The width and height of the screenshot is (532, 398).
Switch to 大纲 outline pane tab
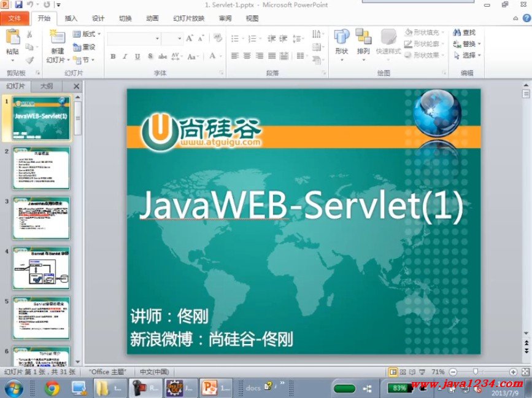(47, 86)
